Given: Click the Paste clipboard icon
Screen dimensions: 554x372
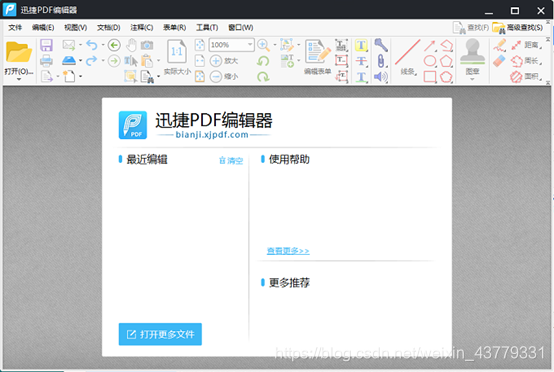Looking at the screenshot, I should point(147,61).
